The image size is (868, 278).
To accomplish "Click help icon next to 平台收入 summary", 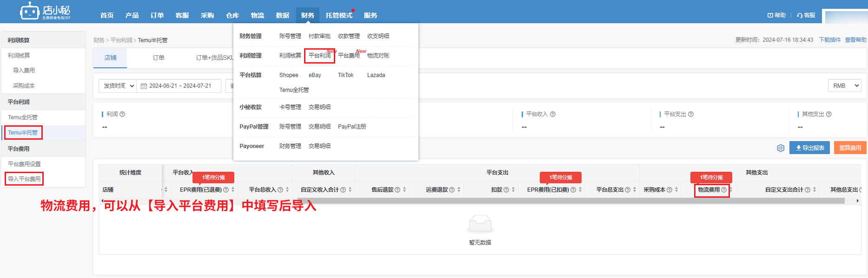I will pyautogui.click(x=553, y=114).
